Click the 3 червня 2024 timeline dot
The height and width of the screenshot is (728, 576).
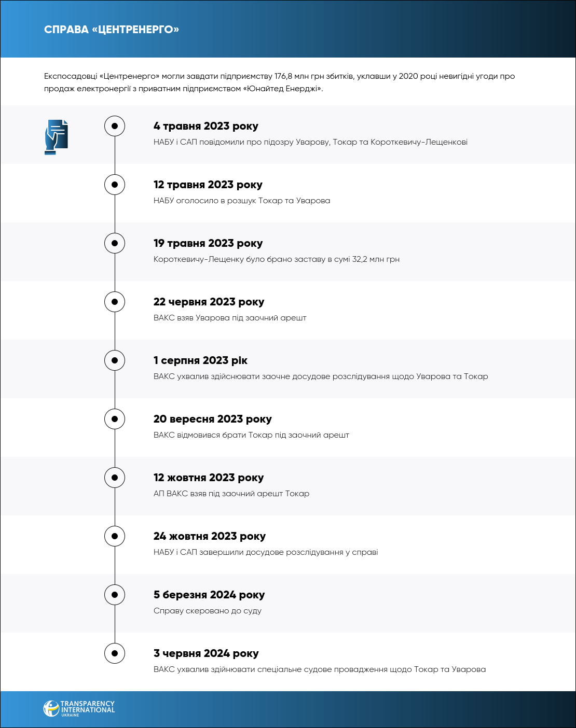pyautogui.click(x=115, y=653)
